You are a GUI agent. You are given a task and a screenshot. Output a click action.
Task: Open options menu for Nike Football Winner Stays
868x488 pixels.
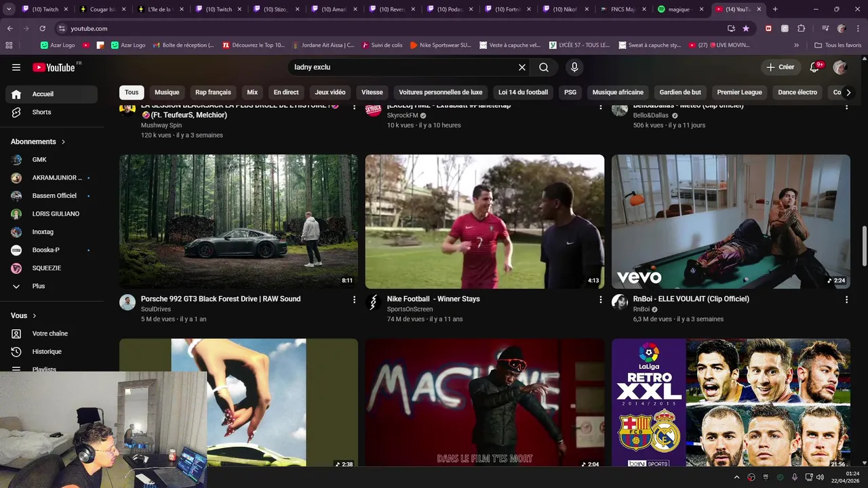coord(600,299)
